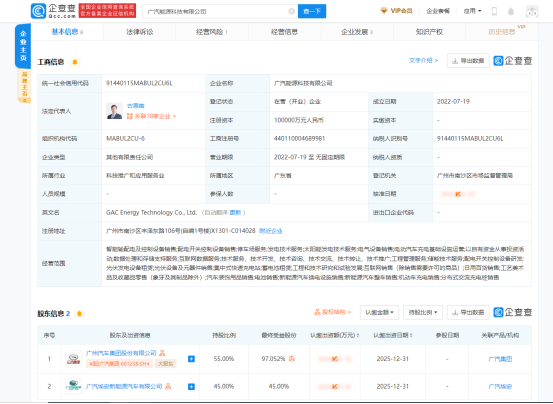Switch to the 基本信息 tab
This screenshot has height=404, width=553.
click(x=67, y=32)
